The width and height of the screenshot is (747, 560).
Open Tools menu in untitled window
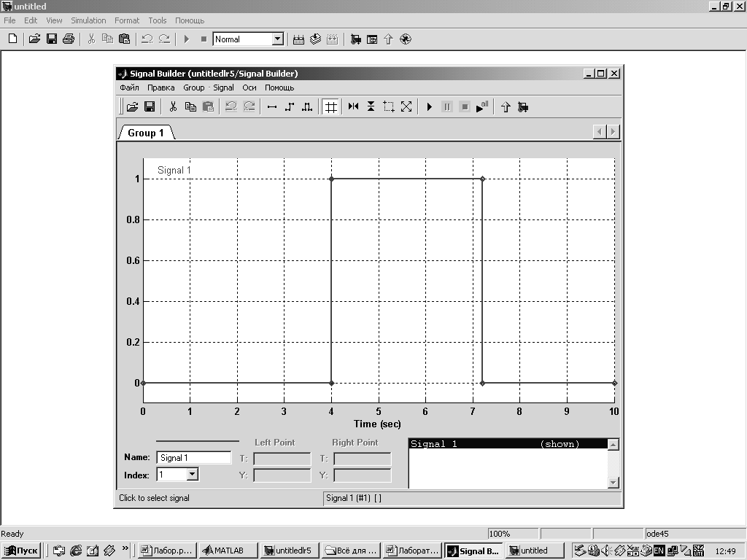tap(158, 20)
